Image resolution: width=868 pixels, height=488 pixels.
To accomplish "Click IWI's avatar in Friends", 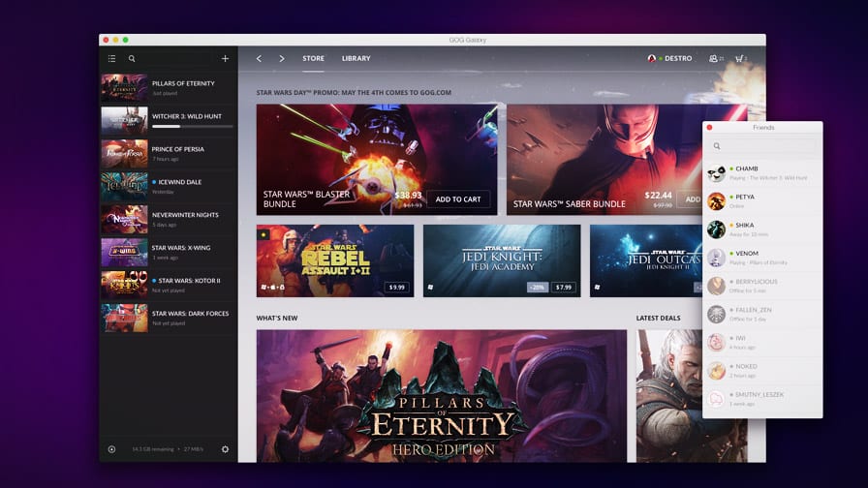I will tap(716, 343).
